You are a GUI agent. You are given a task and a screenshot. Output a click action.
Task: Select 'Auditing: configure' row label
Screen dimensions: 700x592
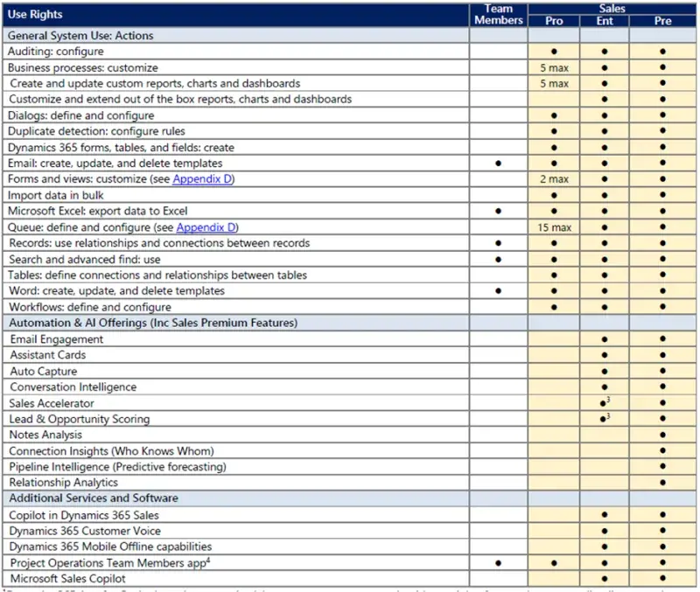coord(55,52)
